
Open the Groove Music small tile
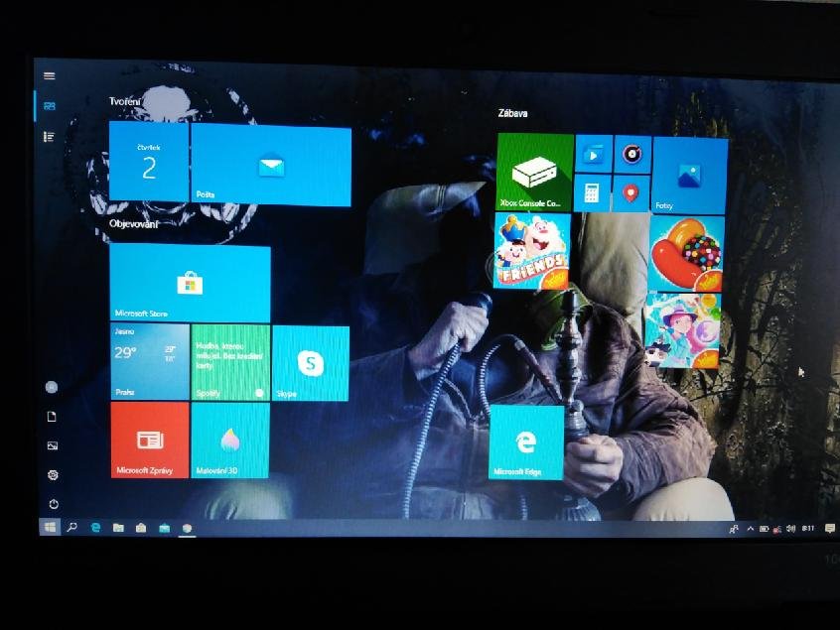(x=631, y=154)
